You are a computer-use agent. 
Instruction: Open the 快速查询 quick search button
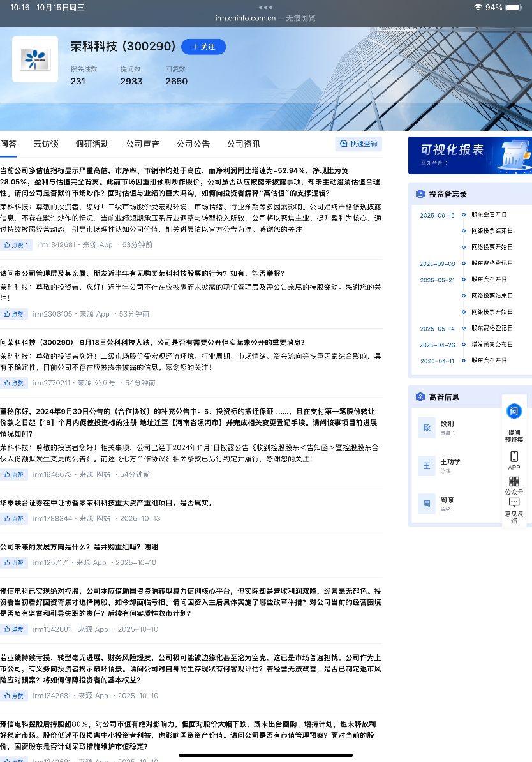tap(358, 144)
